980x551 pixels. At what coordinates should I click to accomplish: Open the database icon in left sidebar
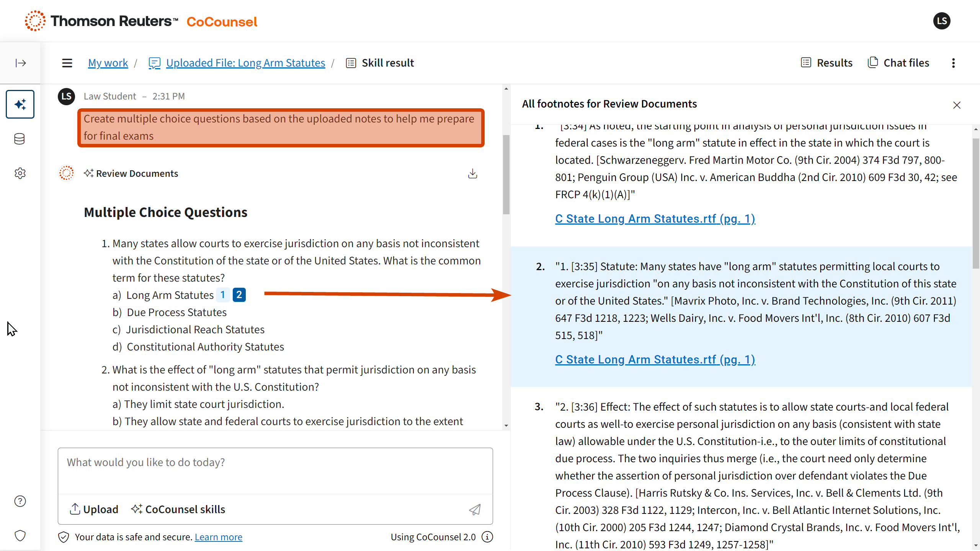[20, 139]
